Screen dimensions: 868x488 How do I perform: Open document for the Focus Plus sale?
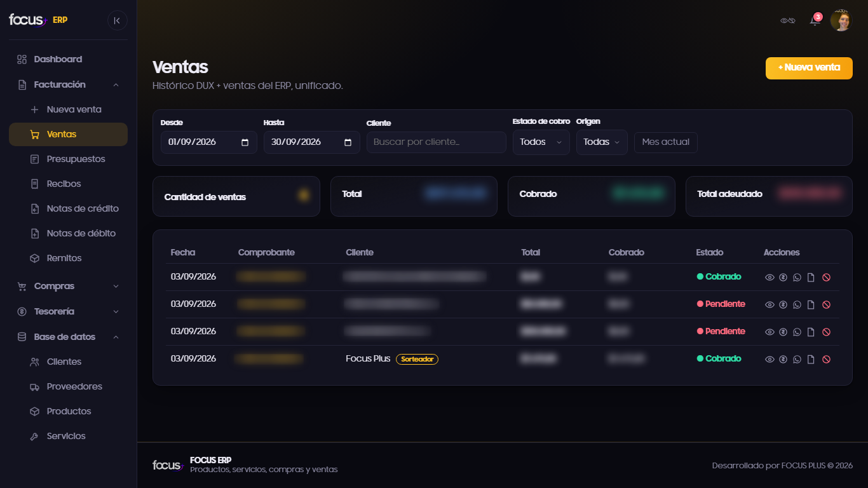(811, 360)
